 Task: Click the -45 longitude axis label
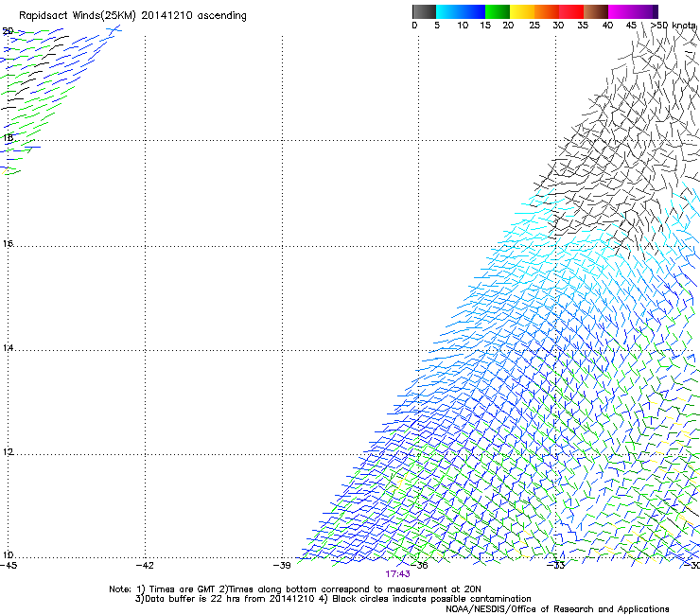pos(9,566)
